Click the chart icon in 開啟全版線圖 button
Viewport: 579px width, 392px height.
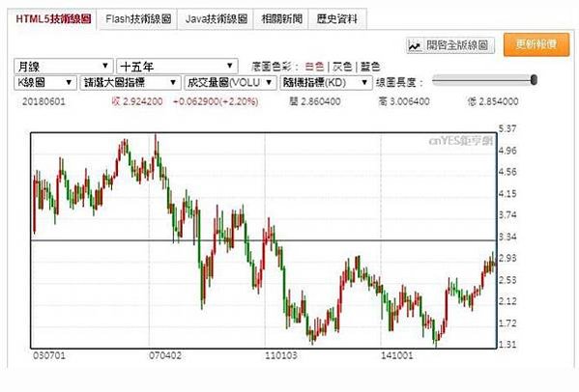pos(415,46)
